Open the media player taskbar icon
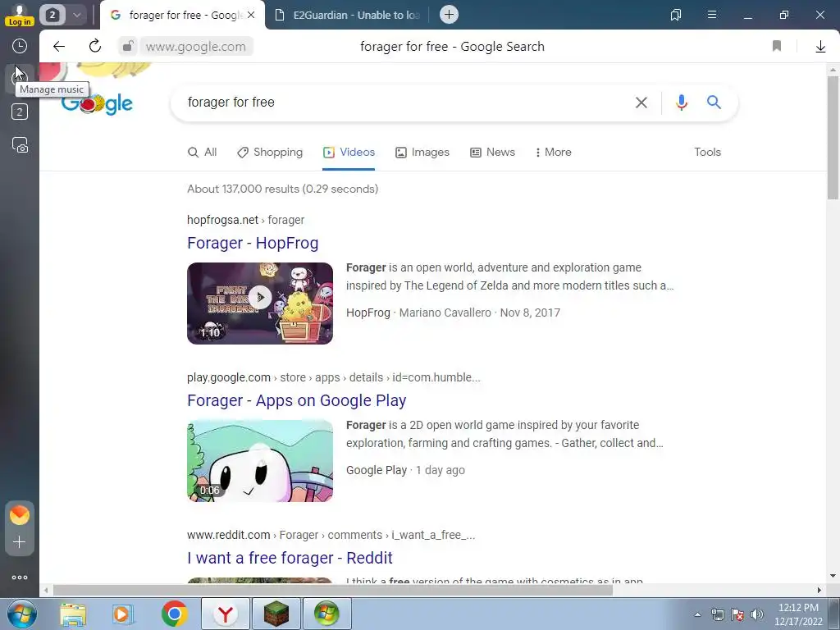 pos(122,614)
